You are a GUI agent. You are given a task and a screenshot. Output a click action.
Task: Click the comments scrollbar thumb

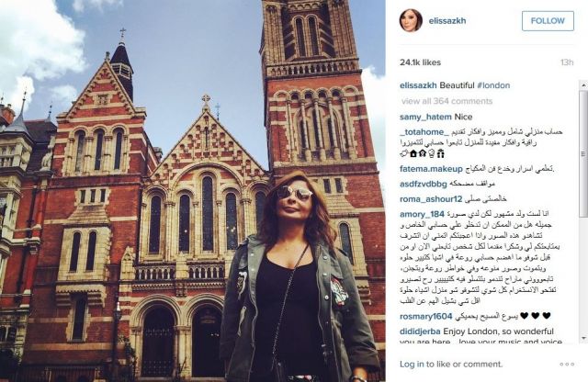pos(584,153)
